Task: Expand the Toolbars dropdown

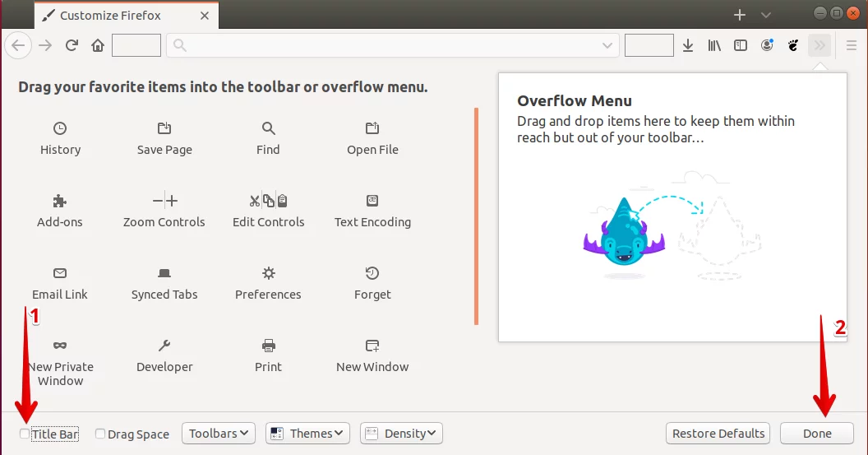Action: [x=219, y=434]
